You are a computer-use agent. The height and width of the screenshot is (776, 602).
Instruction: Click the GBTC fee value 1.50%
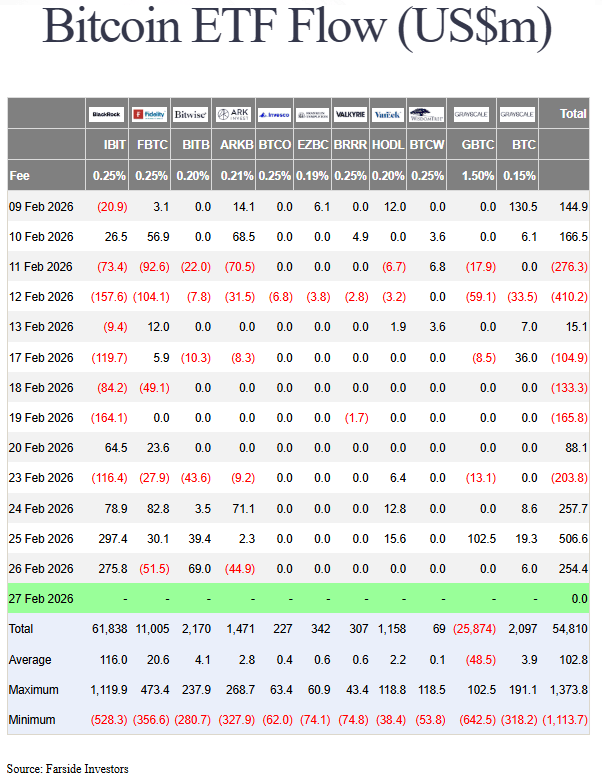(478, 176)
